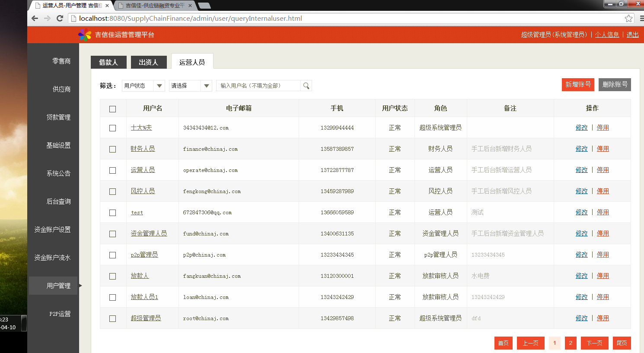Check the box for user p2p管理员
This screenshot has width=644, height=353.
click(x=113, y=255)
